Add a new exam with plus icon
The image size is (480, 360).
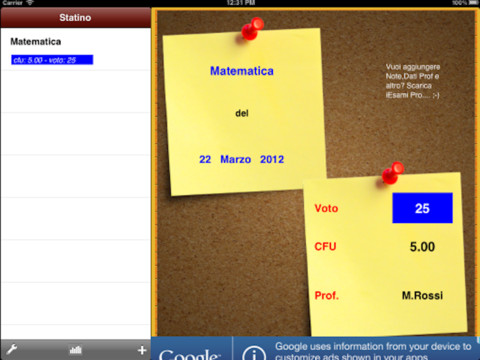pos(142,350)
